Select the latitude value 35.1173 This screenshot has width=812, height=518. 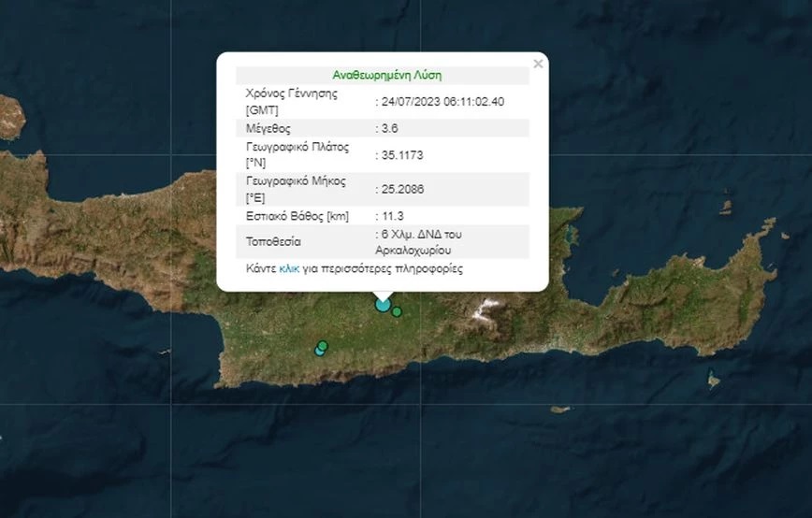click(x=396, y=155)
